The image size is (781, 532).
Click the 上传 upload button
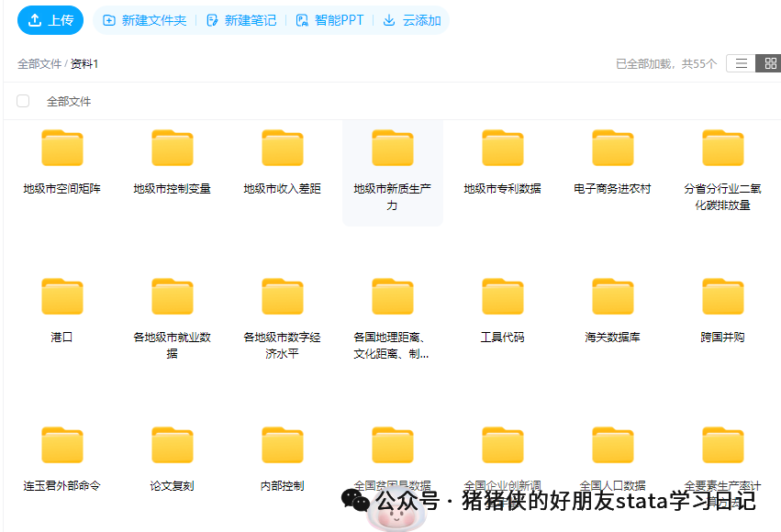coord(50,19)
